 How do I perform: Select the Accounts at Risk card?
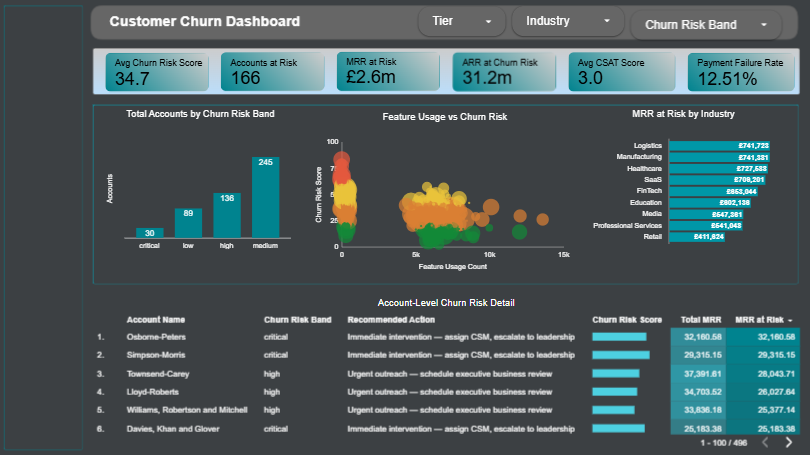pos(272,72)
